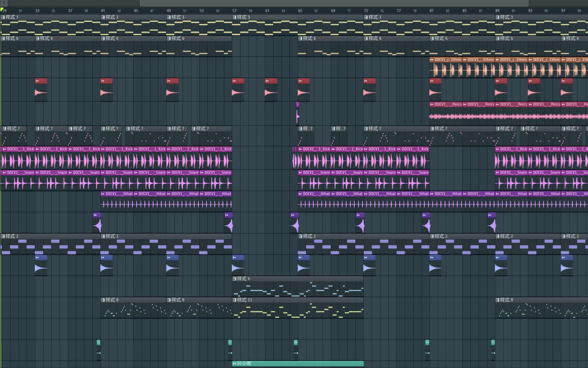Open menu of Kick clip at bar 29
Viewport: 588px width, 368px height.
(x=4, y=149)
